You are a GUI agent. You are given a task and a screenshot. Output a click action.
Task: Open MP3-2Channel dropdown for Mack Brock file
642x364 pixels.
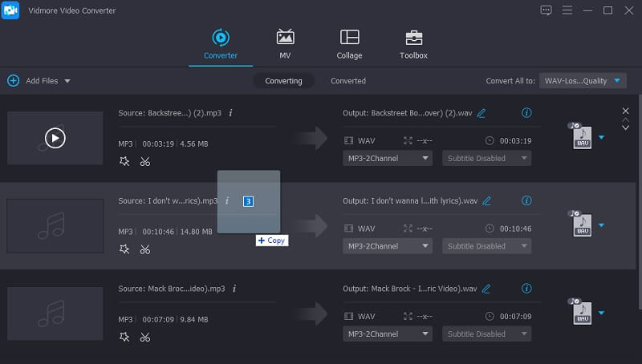[x=388, y=334]
